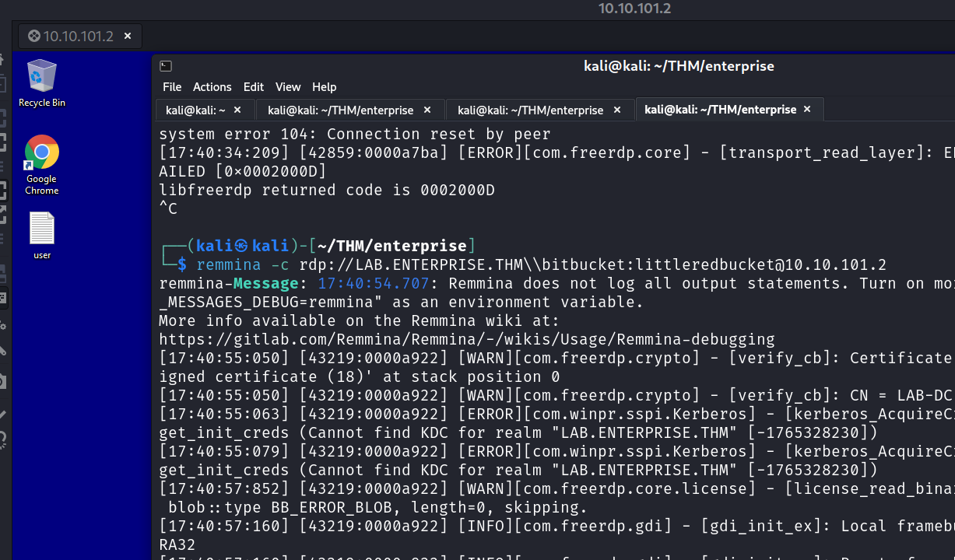The image size is (955, 560).
Task: Click the 'system error 104: Connection reset by peer' line
Action: pos(355,134)
